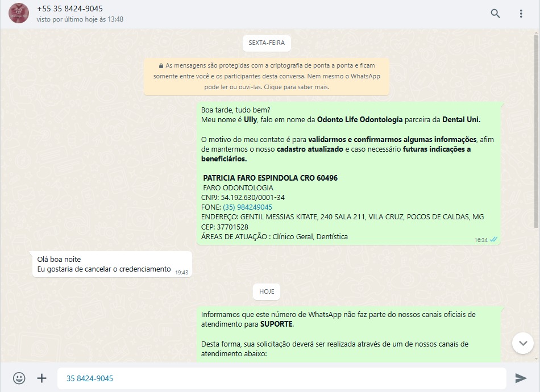Image resolution: width=540 pixels, height=392 pixels.
Task: Click the "Olá boa noite" text
Action: click(59, 260)
